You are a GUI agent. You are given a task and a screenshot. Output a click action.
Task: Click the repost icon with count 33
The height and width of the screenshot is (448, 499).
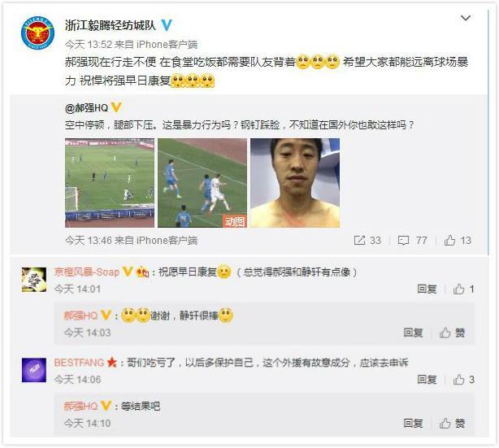(x=367, y=240)
